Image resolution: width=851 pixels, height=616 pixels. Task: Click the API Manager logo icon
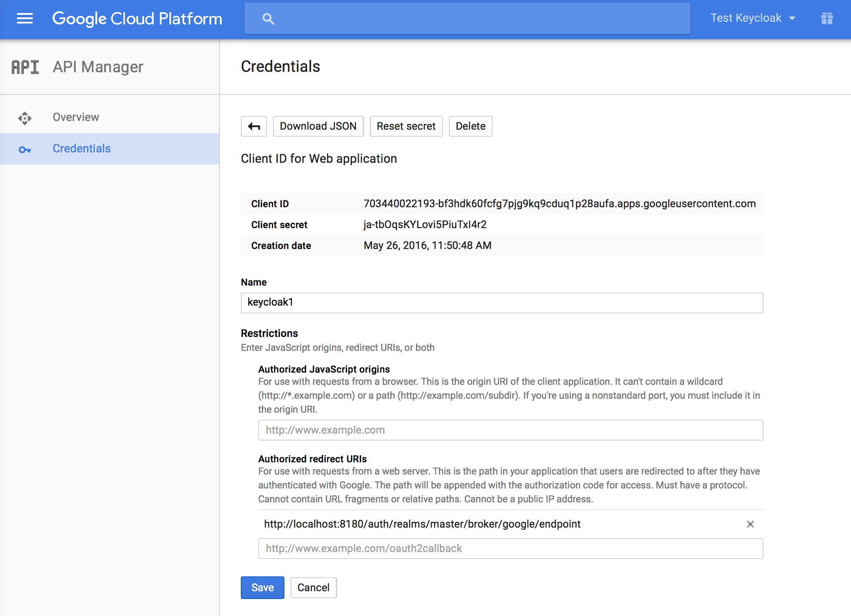(25, 67)
